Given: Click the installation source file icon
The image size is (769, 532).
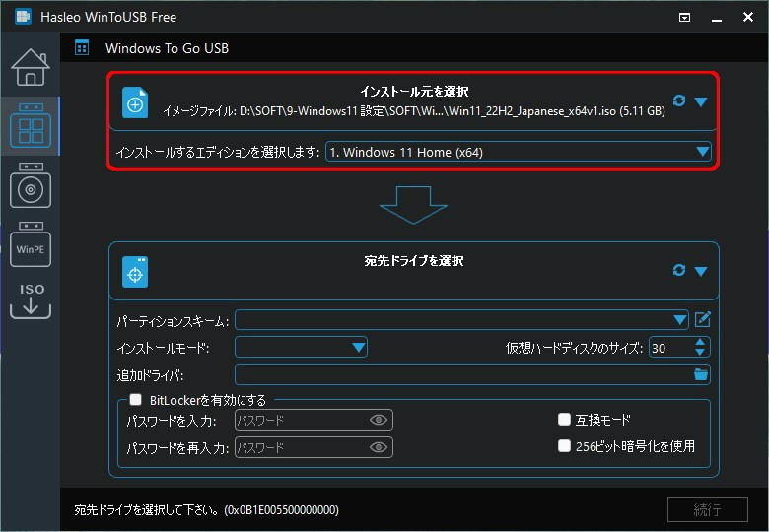Looking at the screenshot, I should coord(135,102).
